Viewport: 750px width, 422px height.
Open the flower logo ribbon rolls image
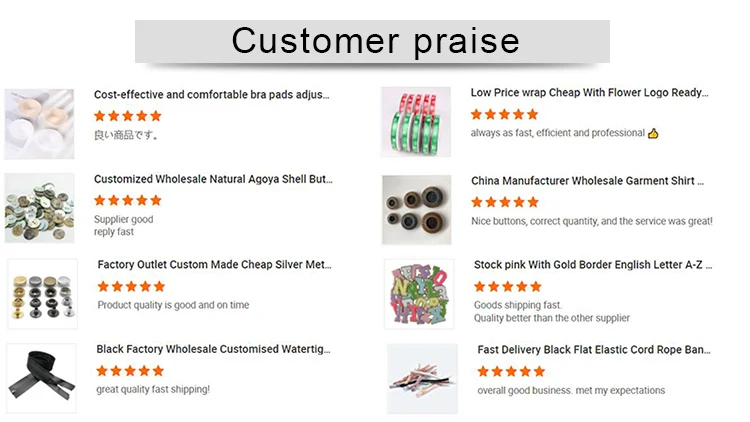pos(416,122)
